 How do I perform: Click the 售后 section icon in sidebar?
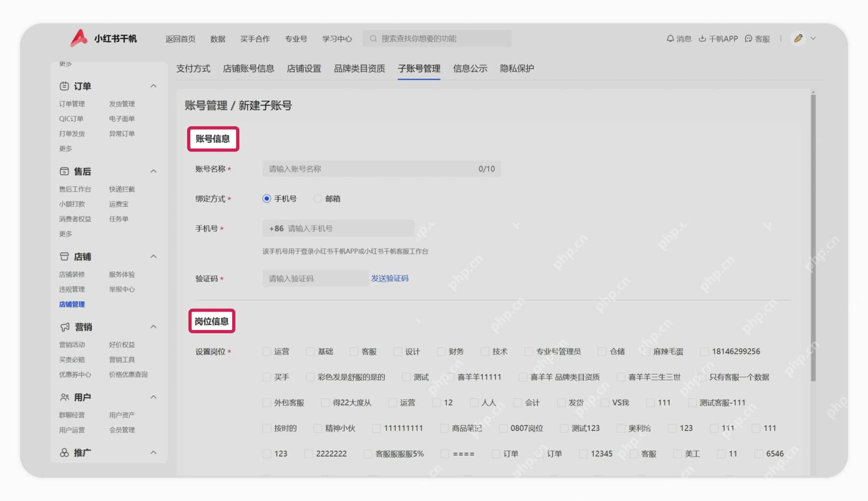[x=64, y=172]
